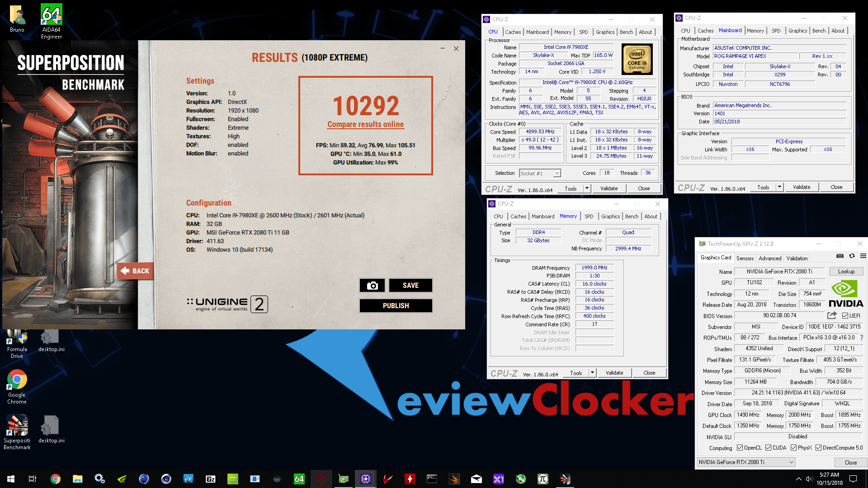The image size is (868, 488).
Task: Click the DRAM Frequency value 1999.0 MHz
Action: click(x=594, y=267)
